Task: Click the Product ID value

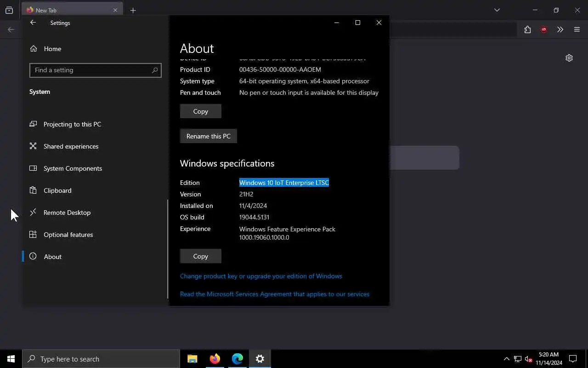Action: click(280, 69)
